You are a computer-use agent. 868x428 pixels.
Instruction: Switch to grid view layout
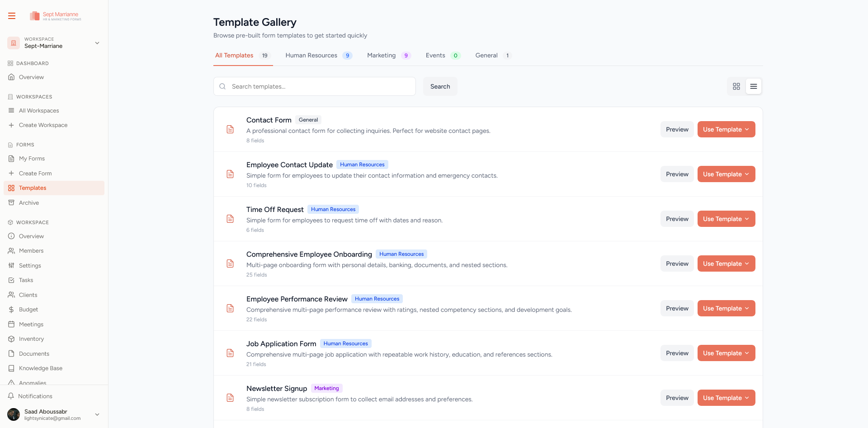coord(736,86)
